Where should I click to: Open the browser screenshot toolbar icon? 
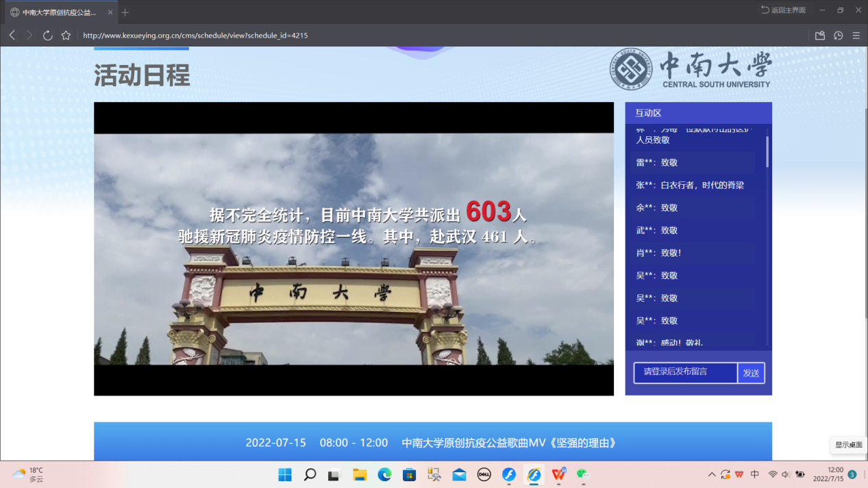tap(819, 36)
